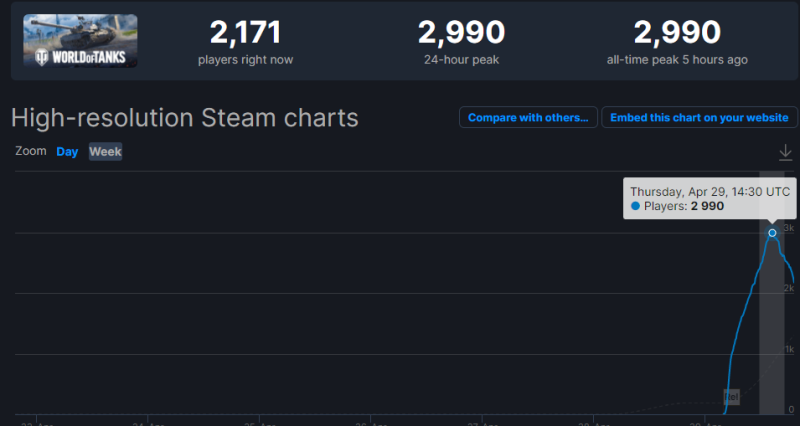Click the 2,171 players right now stat
The width and height of the screenshot is (800, 426).
pos(245,42)
